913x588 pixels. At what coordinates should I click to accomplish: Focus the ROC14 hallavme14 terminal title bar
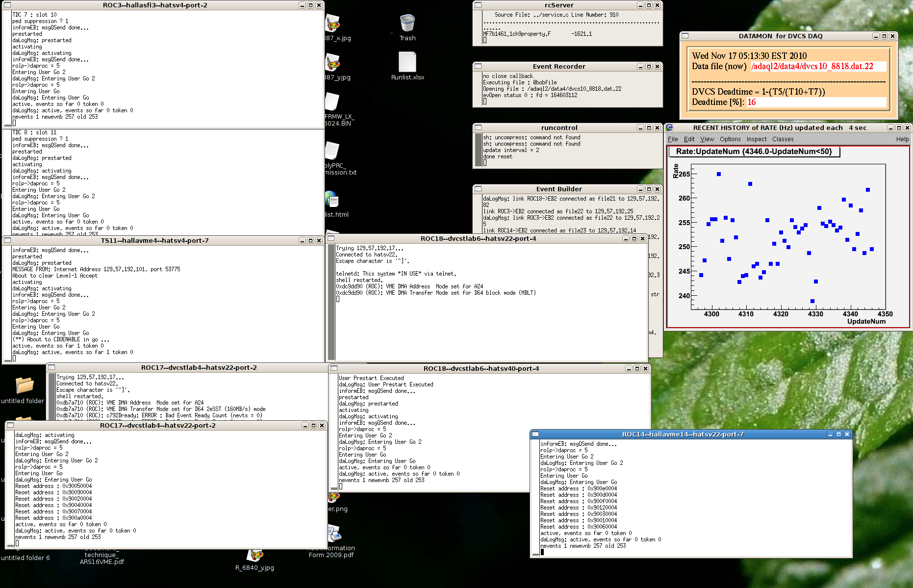[x=683, y=434]
